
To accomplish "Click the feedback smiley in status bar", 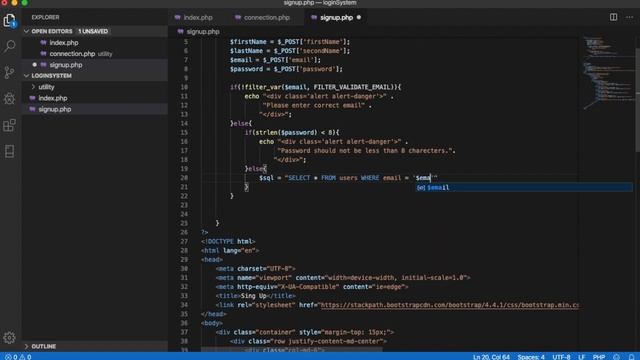I will (616, 357).
